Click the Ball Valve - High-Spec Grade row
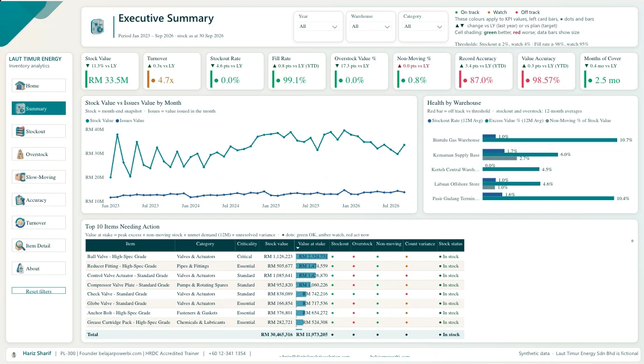The image size is (644, 364). coord(275,256)
